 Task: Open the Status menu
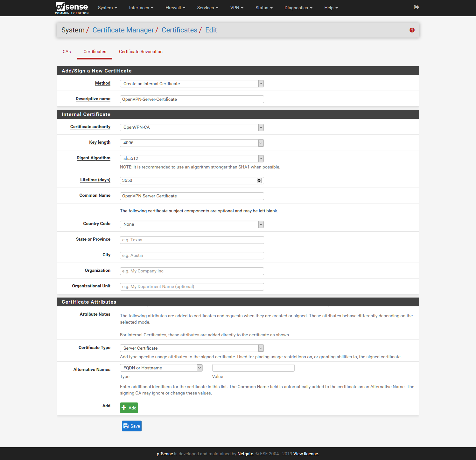(264, 8)
